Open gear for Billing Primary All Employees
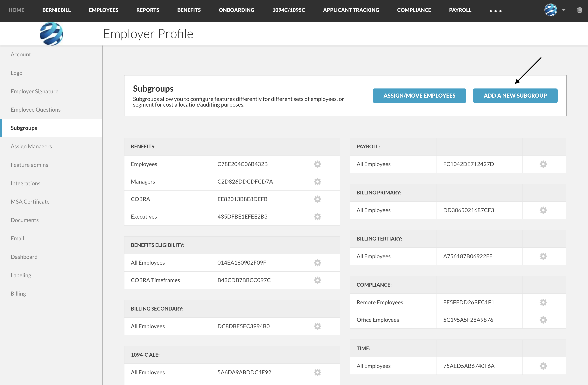 pyautogui.click(x=543, y=210)
